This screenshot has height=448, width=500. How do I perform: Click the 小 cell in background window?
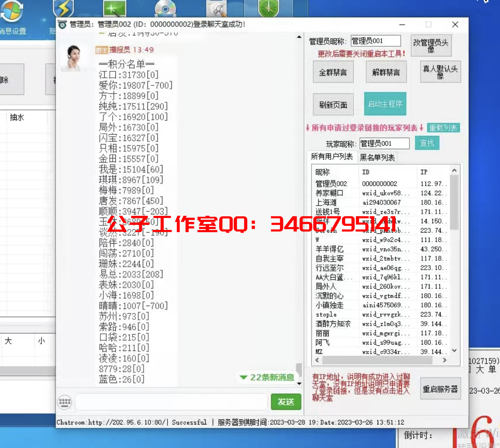point(41,341)
